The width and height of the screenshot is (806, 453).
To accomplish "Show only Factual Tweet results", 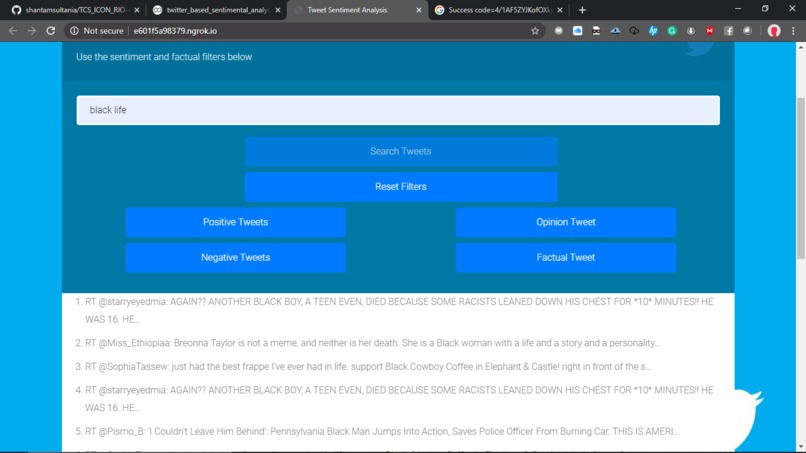I will tap(566, 258).
